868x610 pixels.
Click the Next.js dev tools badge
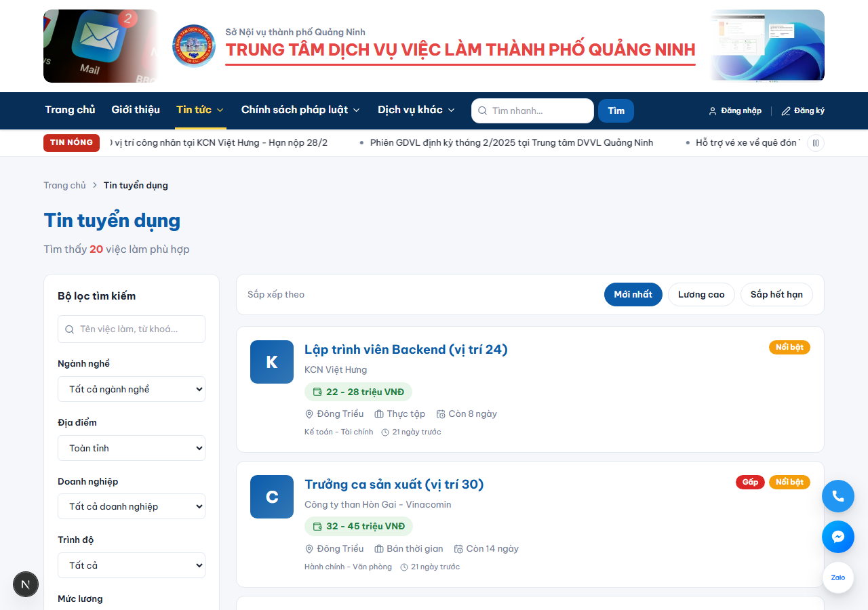26,584
